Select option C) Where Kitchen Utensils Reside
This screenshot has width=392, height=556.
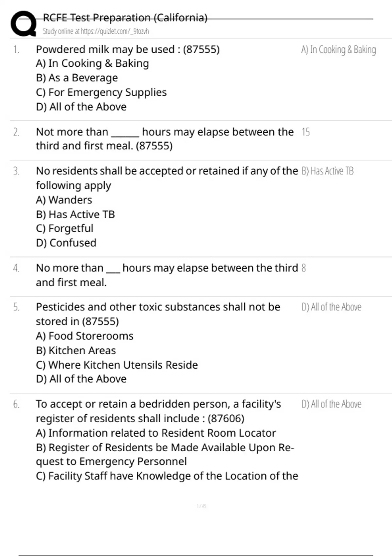(117, 365)
